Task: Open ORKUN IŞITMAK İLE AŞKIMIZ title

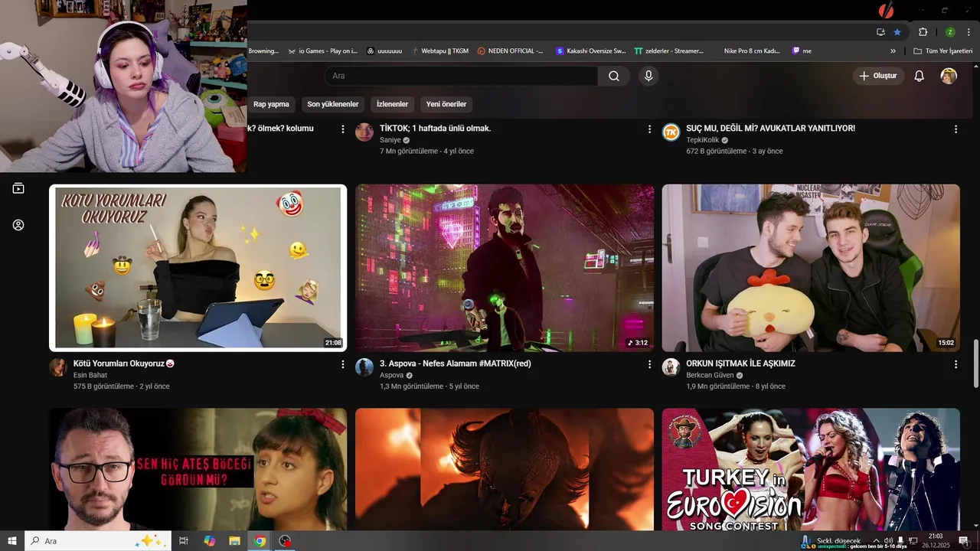Action: tap(740, 364)
